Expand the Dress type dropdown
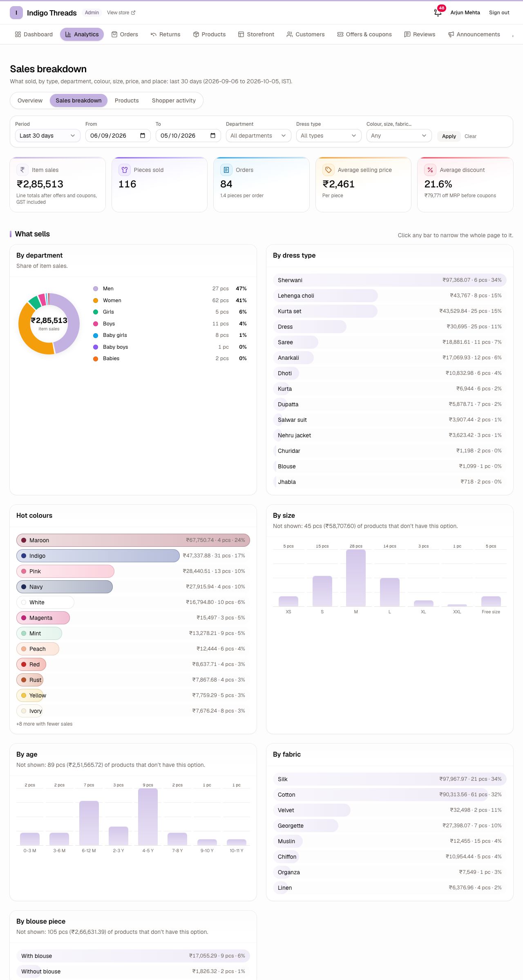523x980 pixels. [x=329, y=136]
